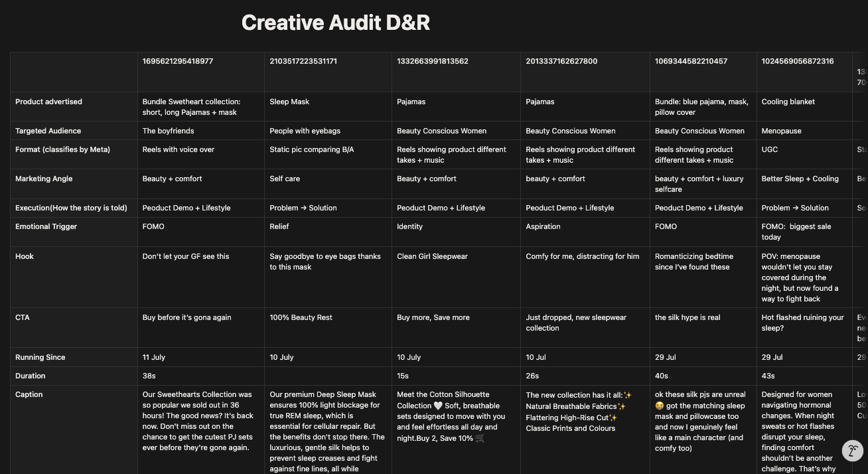The width and height of the screenshot is (868, 474).
Task: Click the Duration row label
Action: pyautogui.click(x=31, y=376)
